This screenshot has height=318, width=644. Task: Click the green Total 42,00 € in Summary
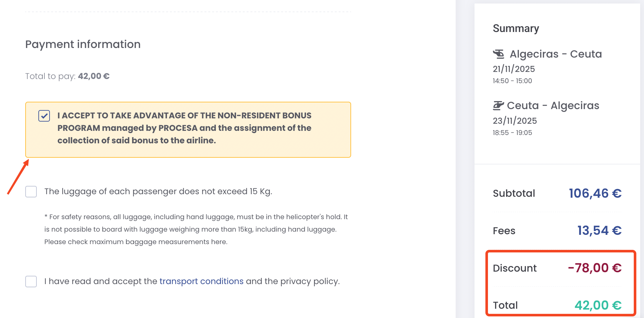[598, 305]
